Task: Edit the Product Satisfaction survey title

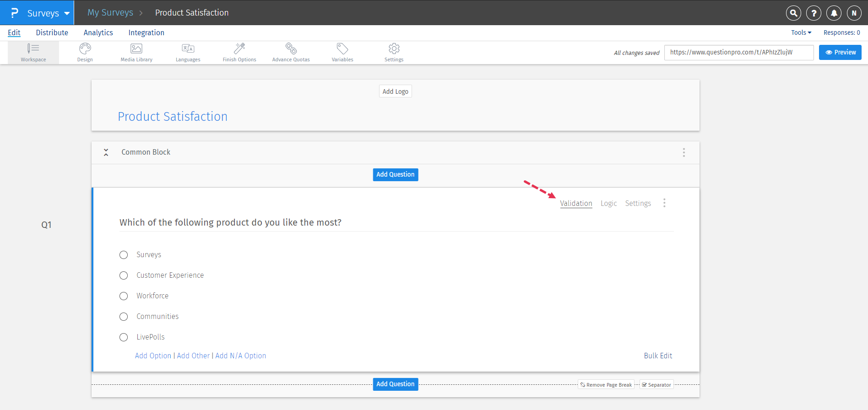Action: click(x=173, y=116)
